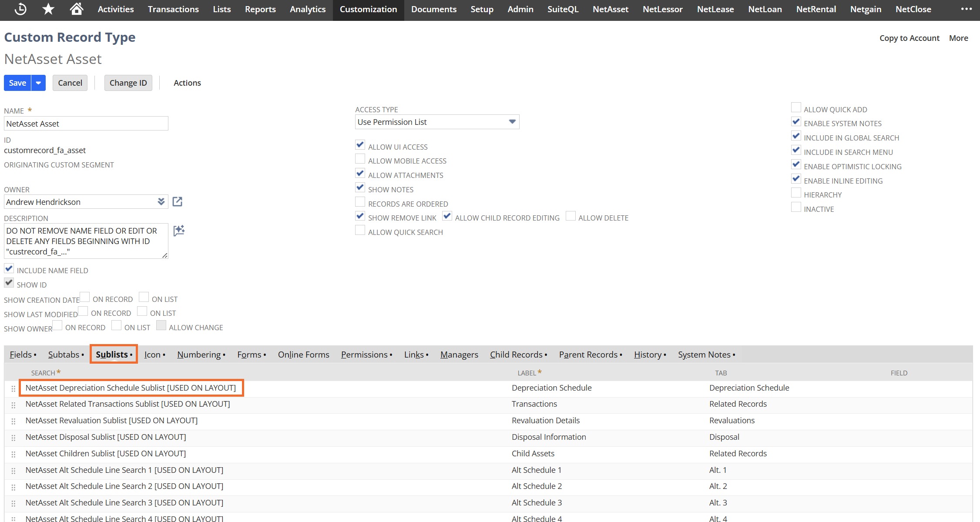Switch to the Child Records tab
The image size is (980, 522).
click(518, 355)
